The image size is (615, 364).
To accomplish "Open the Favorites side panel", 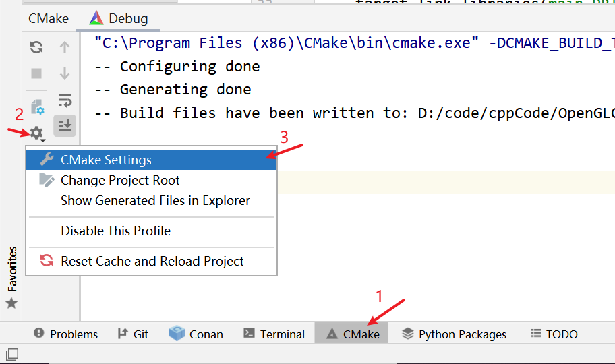I will (12, 277).
